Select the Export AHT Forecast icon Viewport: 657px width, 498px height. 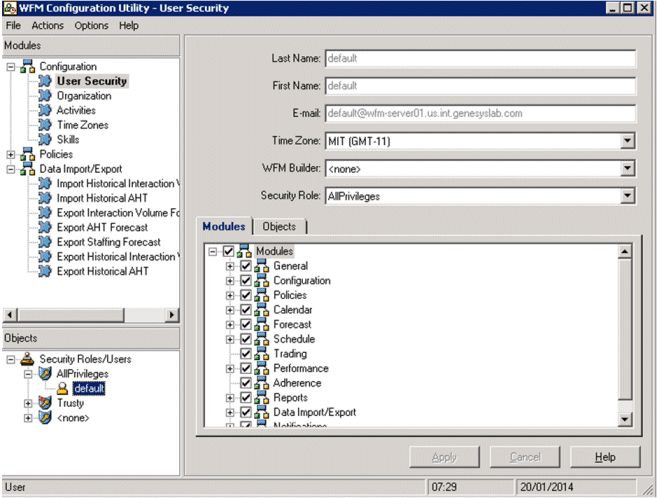(45, 227)
